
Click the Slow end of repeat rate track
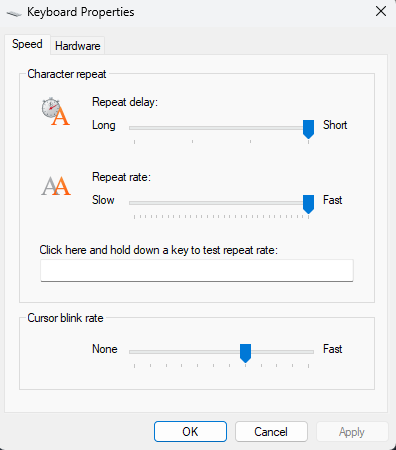[135, 203]
